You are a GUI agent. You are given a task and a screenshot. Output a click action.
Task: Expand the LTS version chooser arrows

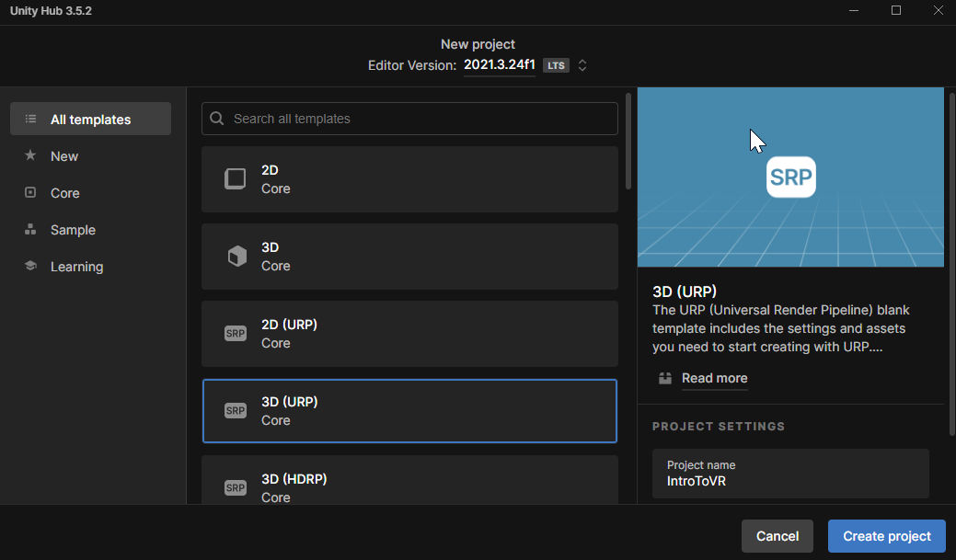tap(582, 64)
